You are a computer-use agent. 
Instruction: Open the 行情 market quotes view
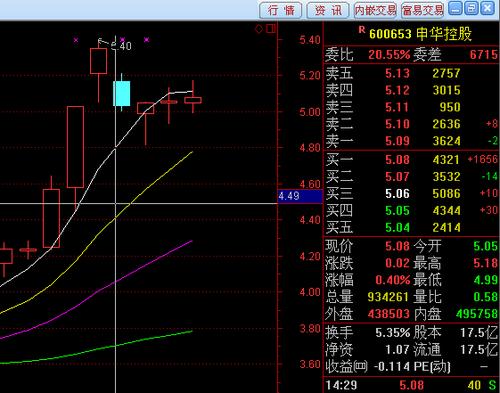pyautogui.click(x=281, y=10)
